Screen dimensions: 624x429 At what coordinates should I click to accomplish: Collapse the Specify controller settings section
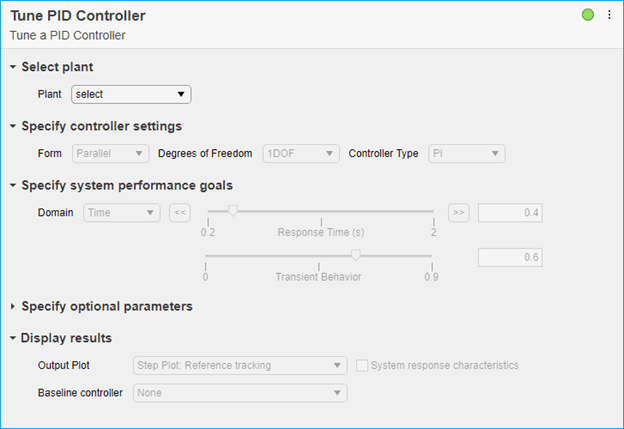(x=13, y=126)
